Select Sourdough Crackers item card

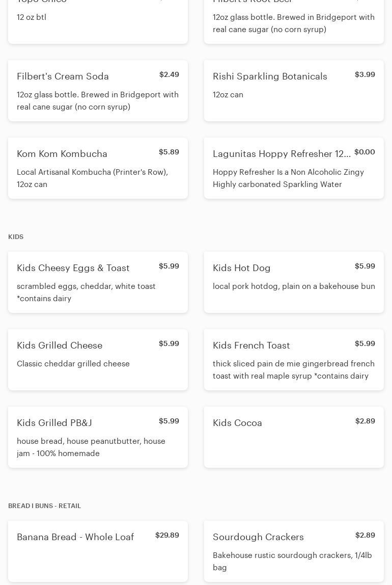pos(294,551)
